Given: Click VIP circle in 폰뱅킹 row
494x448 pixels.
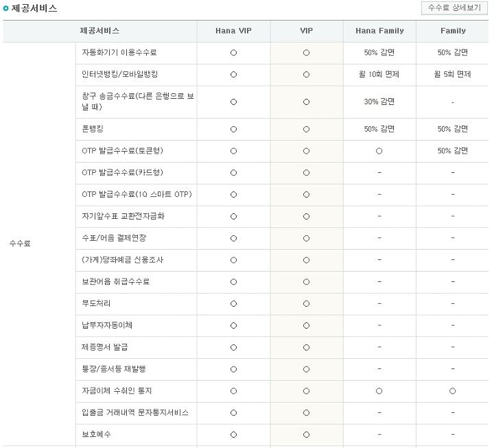Looking at the screenshot, I should (x=306, y=130).
